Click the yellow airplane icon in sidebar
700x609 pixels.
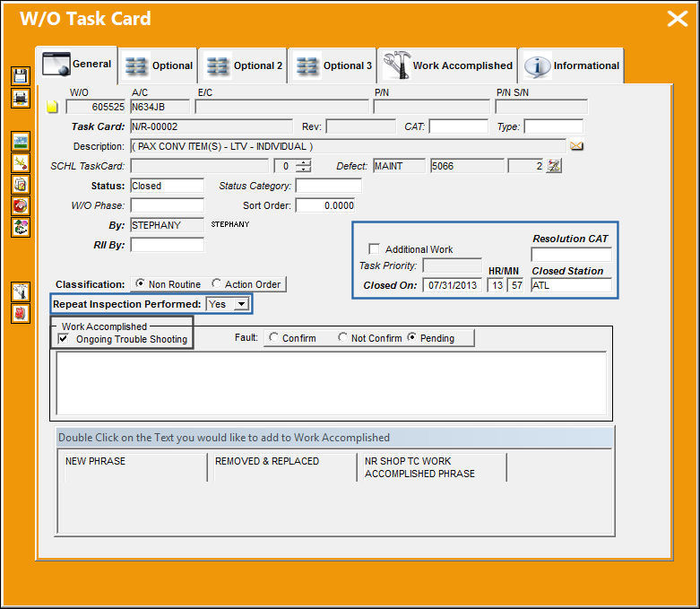(21, 163)
